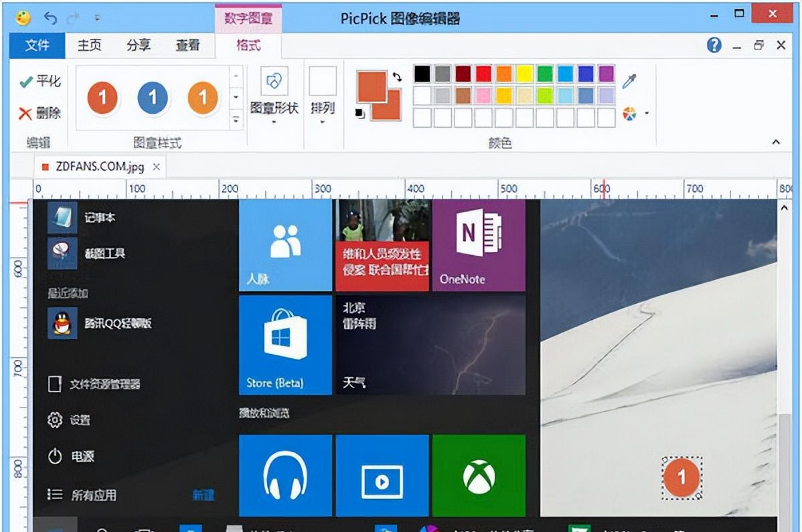Pick the lavender palette swatch
The width and height of the screenshot is (802, 532).
[x=606, y=95]
